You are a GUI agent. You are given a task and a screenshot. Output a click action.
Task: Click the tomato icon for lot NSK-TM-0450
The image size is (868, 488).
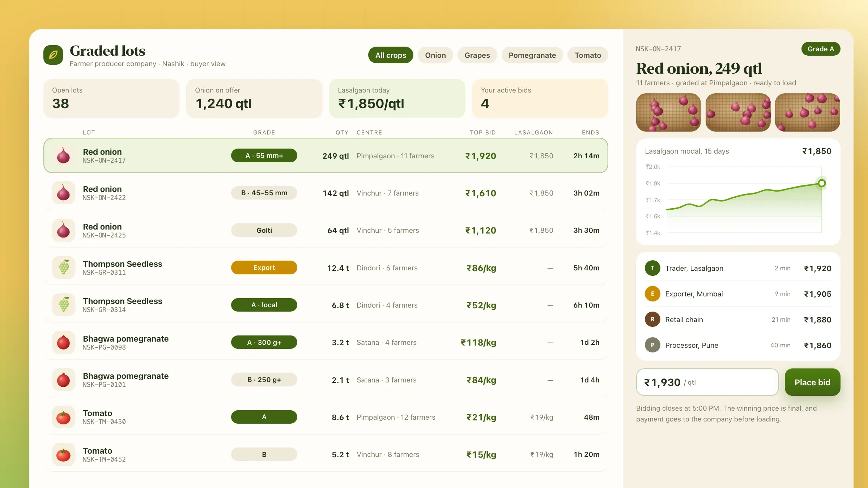pyautogui.click(x=63, y=417)
